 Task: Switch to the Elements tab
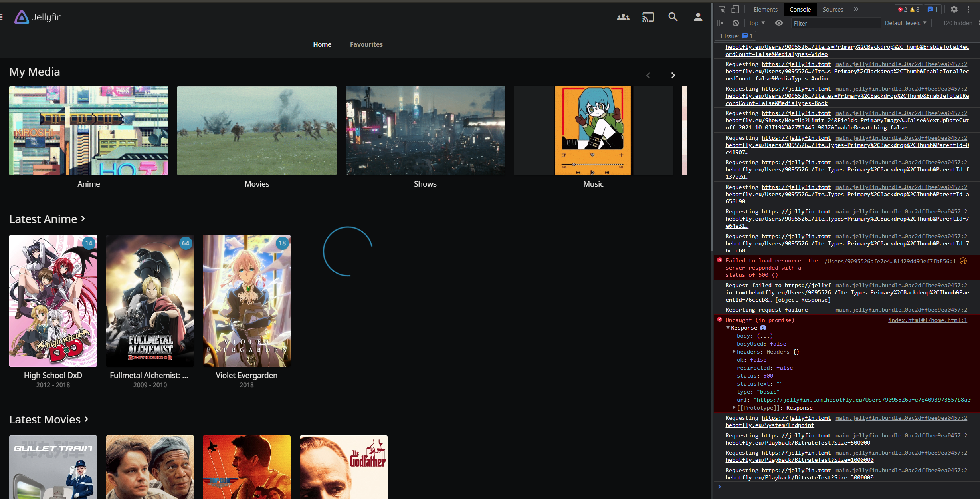coord(765,9)
